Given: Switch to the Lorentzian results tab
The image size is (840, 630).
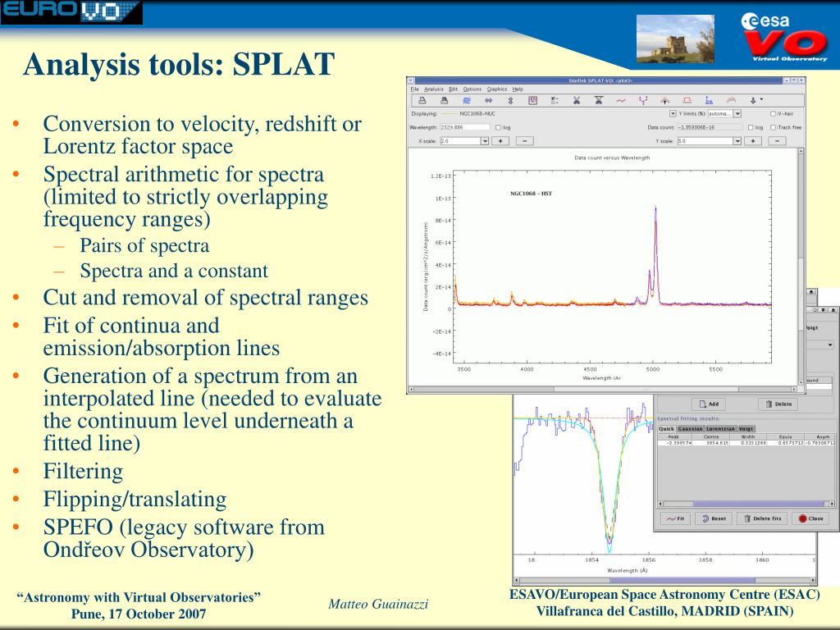Looking at the screenshot, I should (x=720, y=428).
